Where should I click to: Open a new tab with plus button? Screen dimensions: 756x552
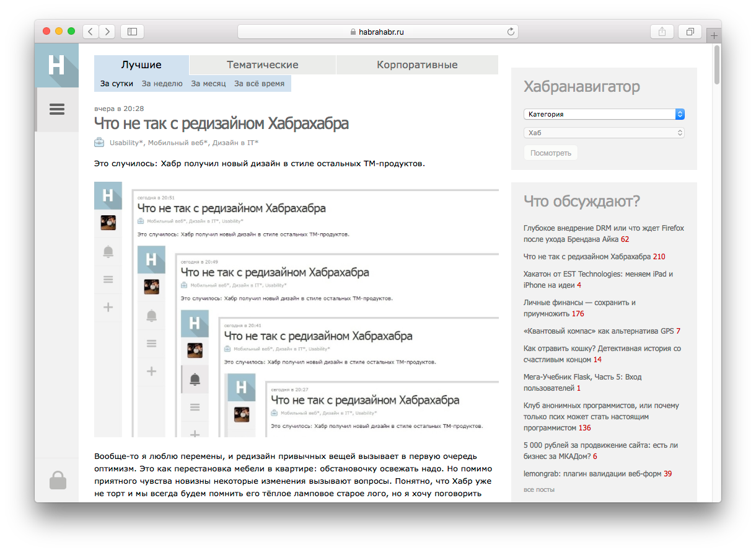pos(714,35)
